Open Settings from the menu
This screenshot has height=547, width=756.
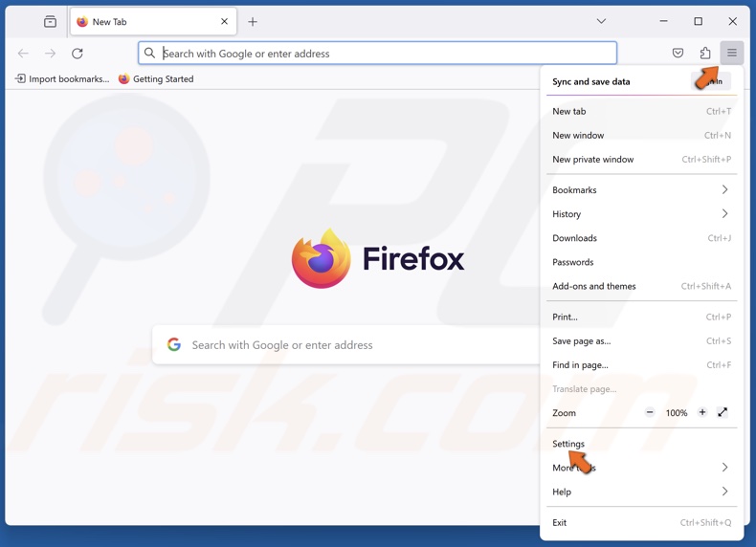click(642, 444)
